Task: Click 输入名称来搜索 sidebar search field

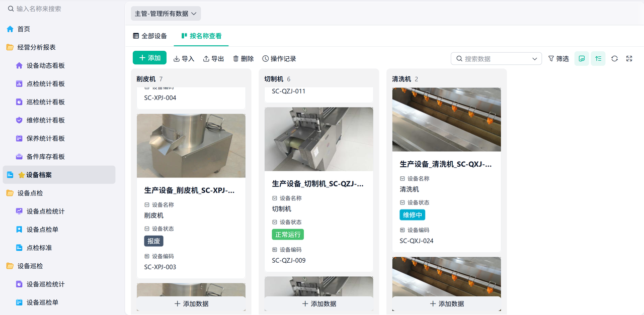Action: [62, 9]
